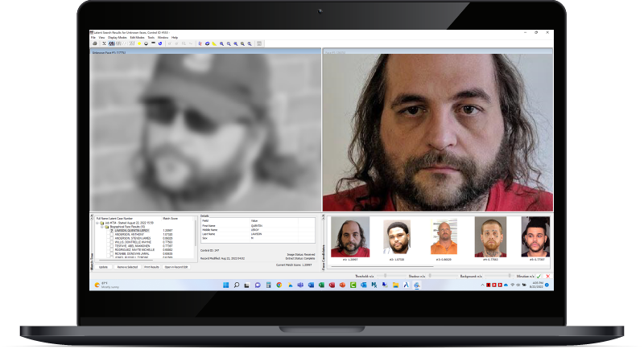
Task: Open the Window menu
Action: click(x=163, y=37)
